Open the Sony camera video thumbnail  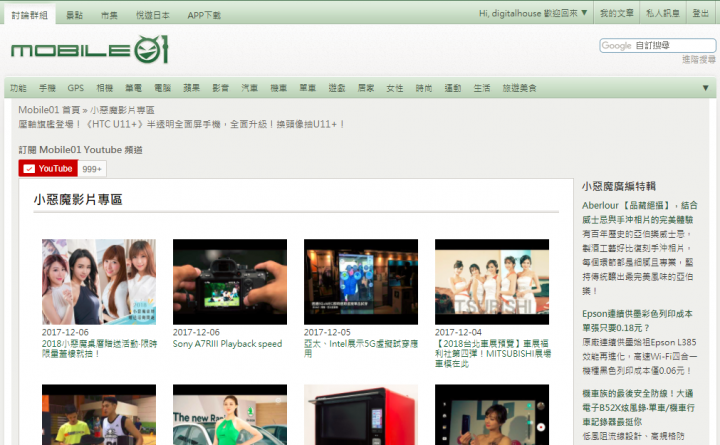click(x=230, y=282)
